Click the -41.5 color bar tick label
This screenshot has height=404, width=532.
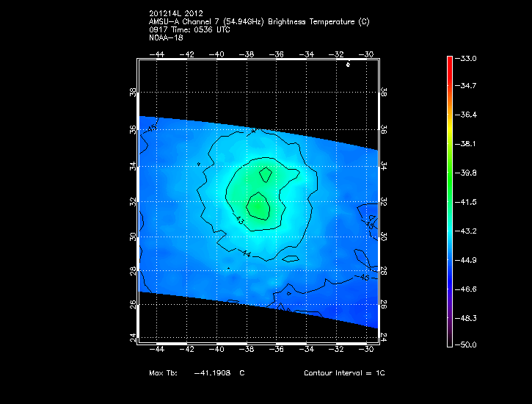(468, 201)
